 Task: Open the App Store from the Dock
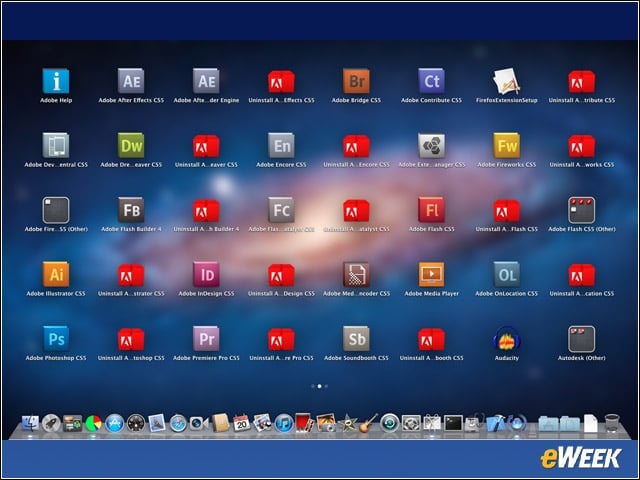115,424
